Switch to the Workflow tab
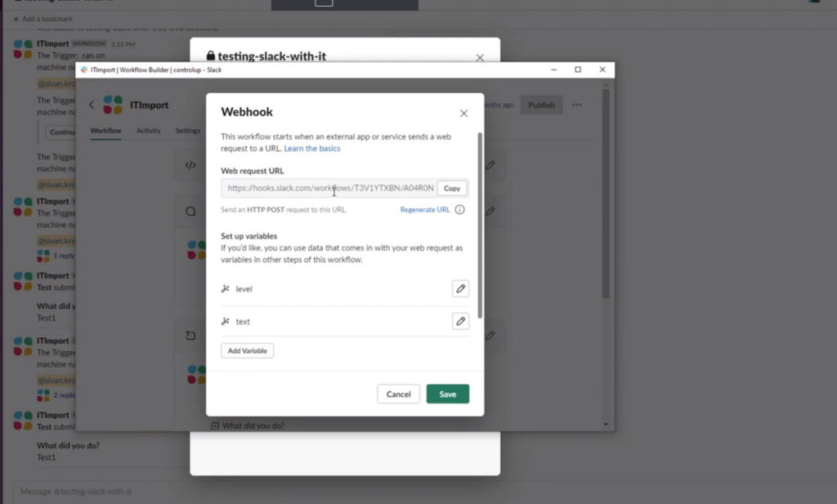Viewport: 837px width, 504px height. pyautogui.click(x=105, y=131)
